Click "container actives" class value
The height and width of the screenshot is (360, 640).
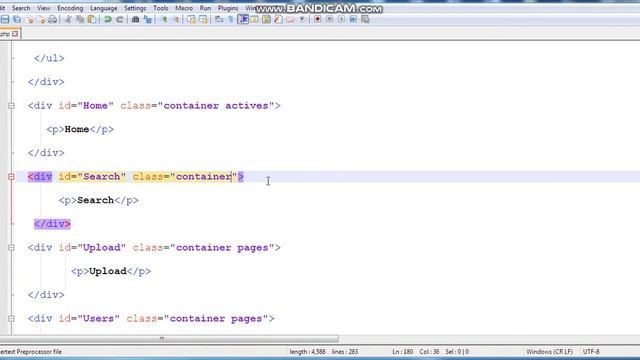pyautogui.click(x=216, y=106)
